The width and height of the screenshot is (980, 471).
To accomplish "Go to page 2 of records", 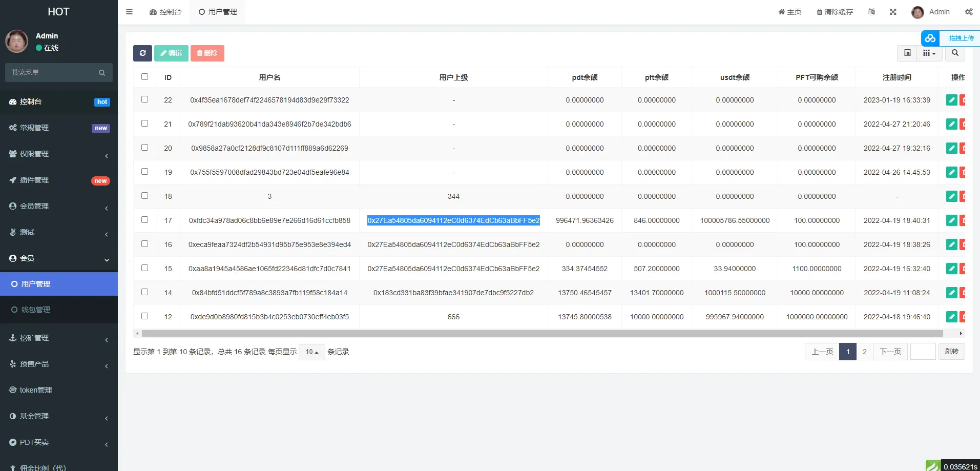I will (864, 352).
